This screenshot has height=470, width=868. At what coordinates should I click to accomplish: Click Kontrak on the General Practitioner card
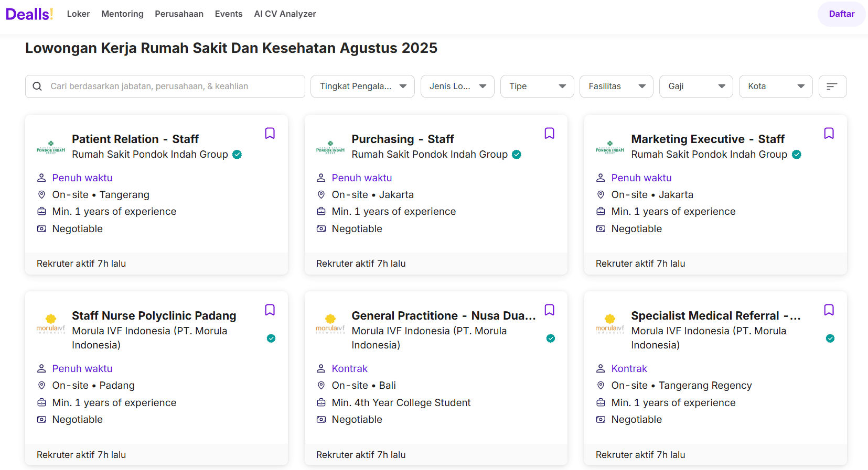pyautogui.click(x=350, y=369)
